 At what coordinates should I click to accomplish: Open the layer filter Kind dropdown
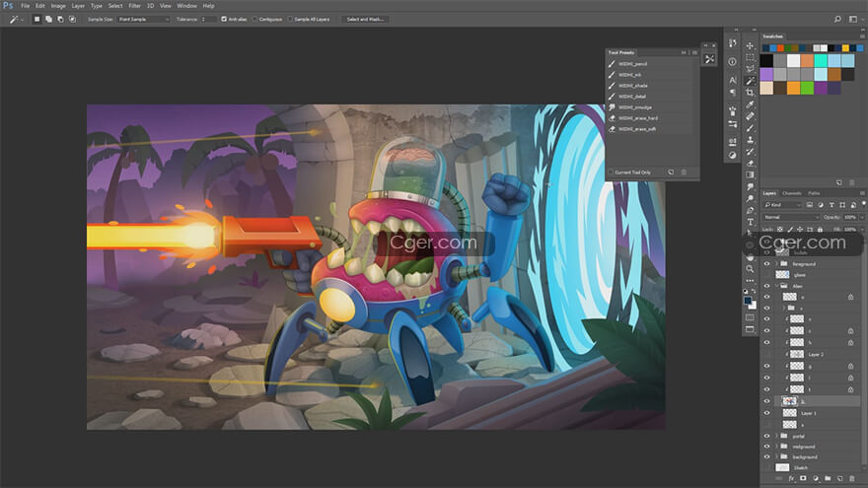click(783, 205)
